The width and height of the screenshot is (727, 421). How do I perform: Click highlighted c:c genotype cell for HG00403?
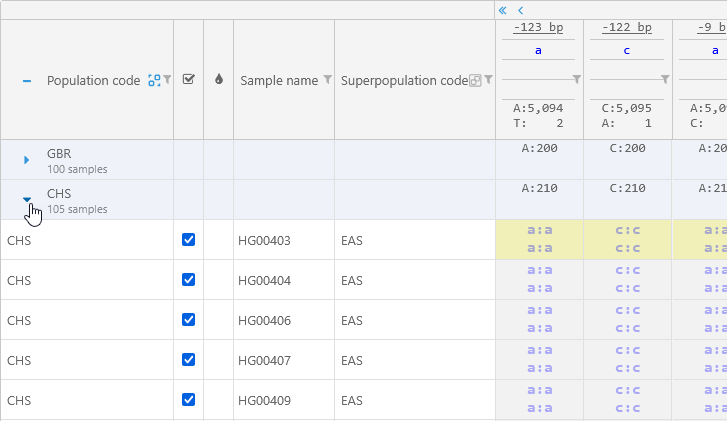[627, 239]
